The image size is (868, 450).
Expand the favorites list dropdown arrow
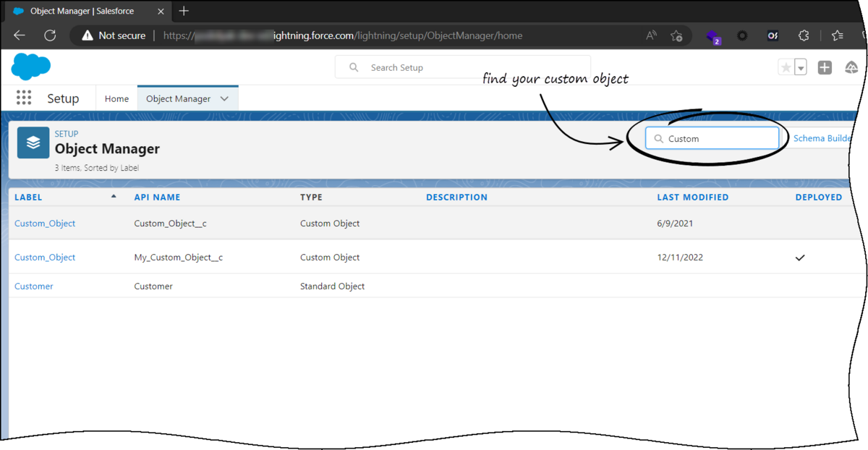tap(801, 68)
